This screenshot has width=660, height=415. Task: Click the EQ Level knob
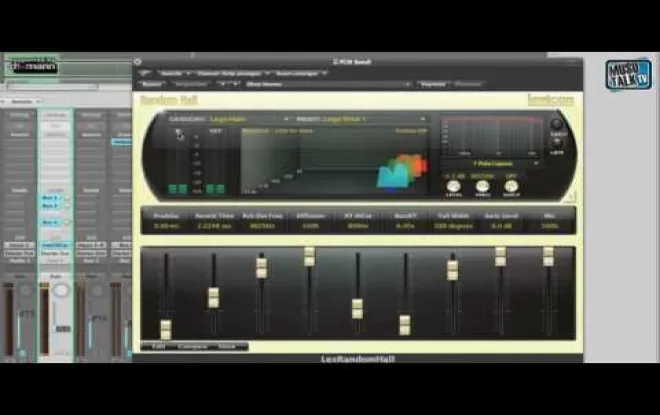453,186
